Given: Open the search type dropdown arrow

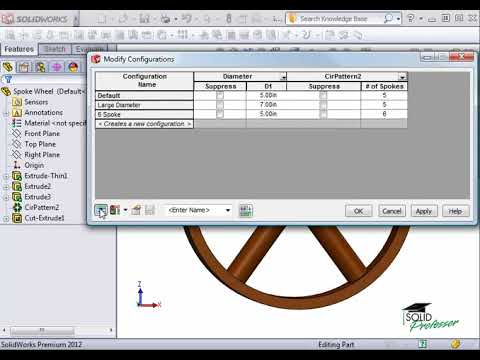Looking at the screenshot, I should point(398,19).
